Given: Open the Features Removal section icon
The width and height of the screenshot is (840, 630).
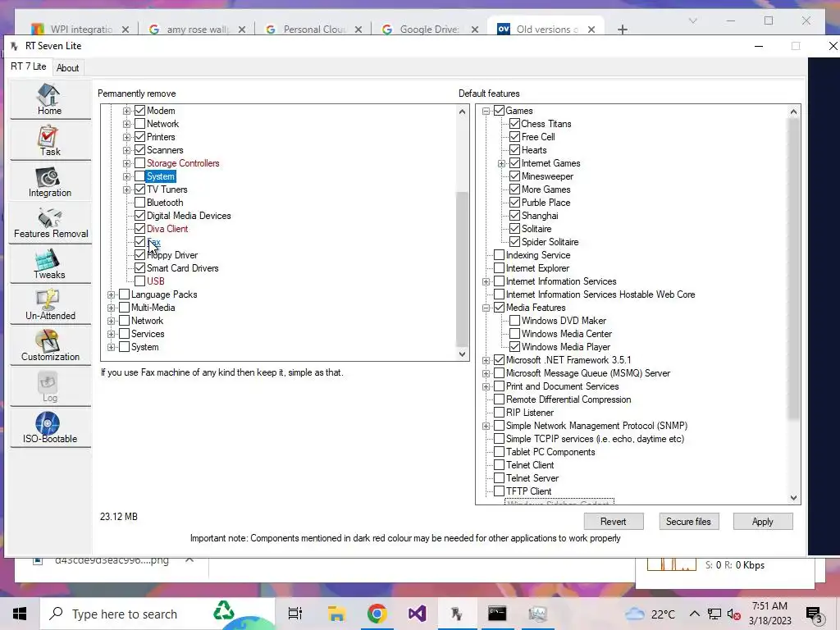Looking at the screenshot, I should 50,223.
